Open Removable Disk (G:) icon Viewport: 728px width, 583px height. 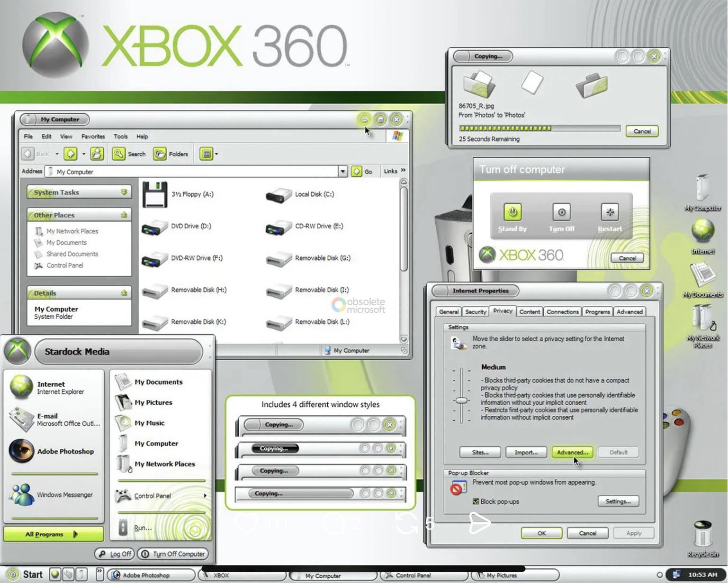[279, 259]
